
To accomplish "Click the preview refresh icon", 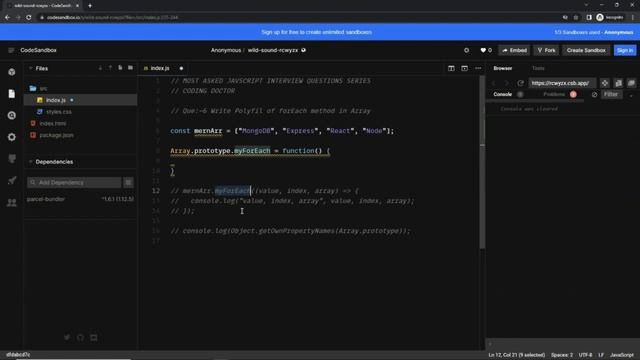I will [x=520, y=83].
